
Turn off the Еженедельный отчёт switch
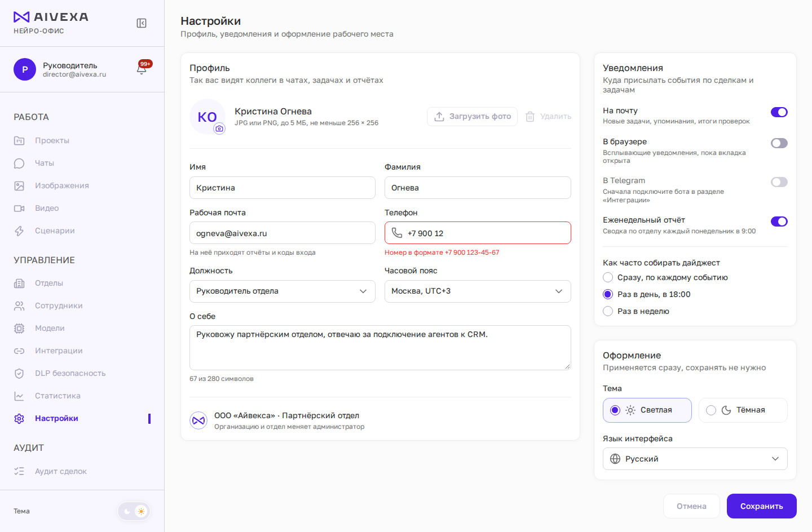click(x=779, y=221)
